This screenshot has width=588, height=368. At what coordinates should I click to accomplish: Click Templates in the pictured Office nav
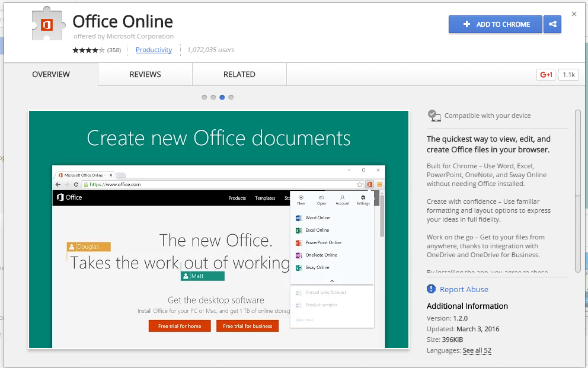click(x=265, y=198)
